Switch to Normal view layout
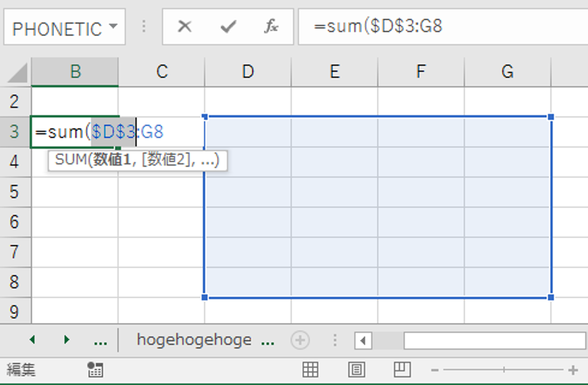This screenshot has width=588, height=385. point(310,369)
